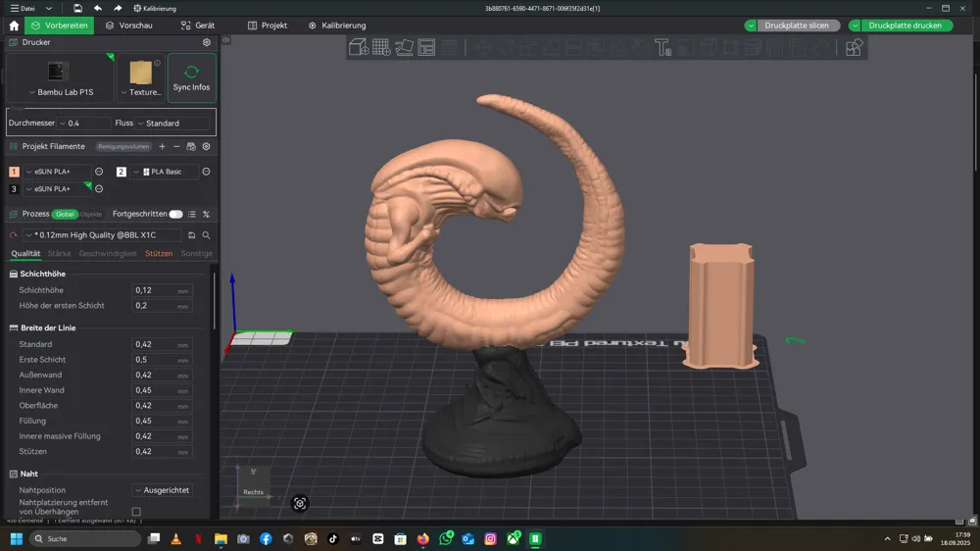Image resolution: width=980 pixels, height=551 pixels.
Task: Click Schichthöhe 0,12 input field
Action: 162,290
